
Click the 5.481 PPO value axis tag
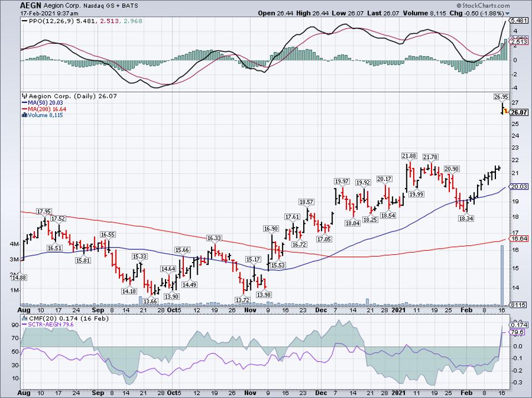coord(519,21)
